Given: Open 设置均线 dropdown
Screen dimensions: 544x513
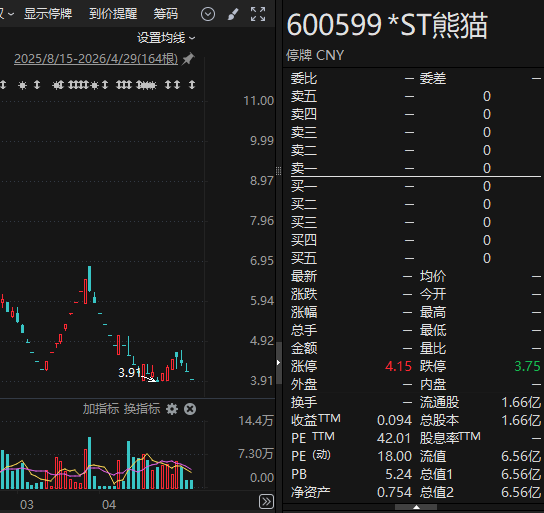Looking at the screenshot, I should click(166, 38).
